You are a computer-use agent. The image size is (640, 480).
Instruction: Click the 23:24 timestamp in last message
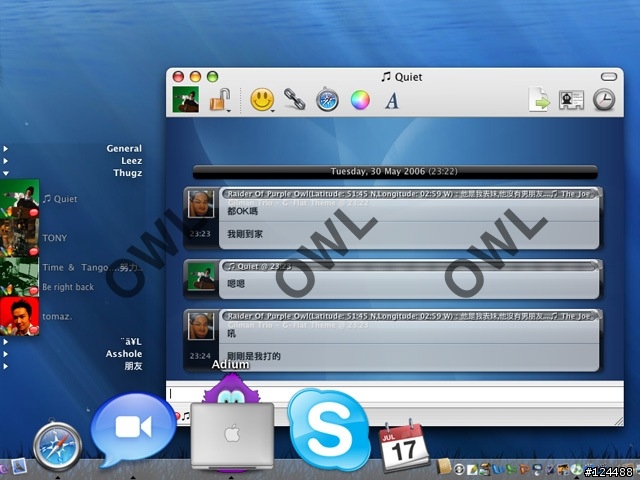pyautogui.click(x=200, y=356)
